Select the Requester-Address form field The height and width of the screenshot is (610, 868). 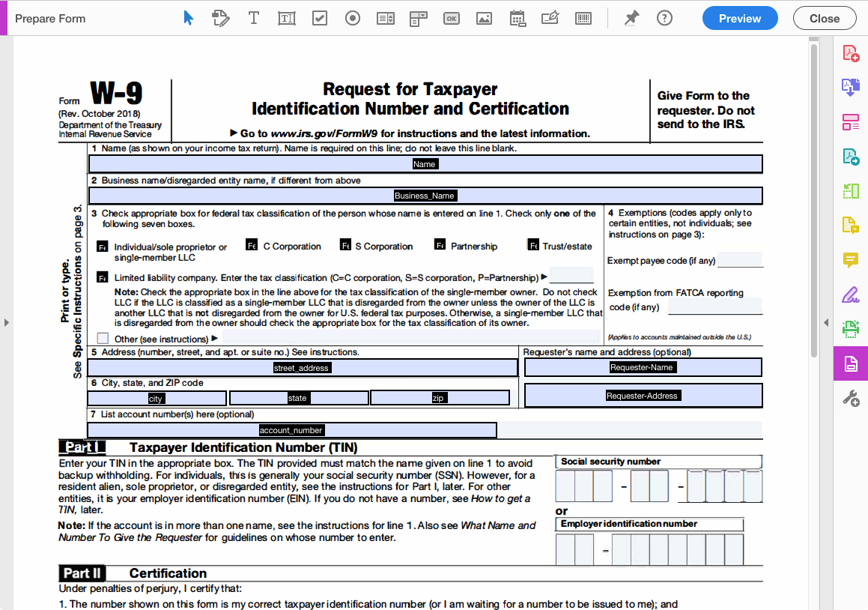click(x=643, y=396)
